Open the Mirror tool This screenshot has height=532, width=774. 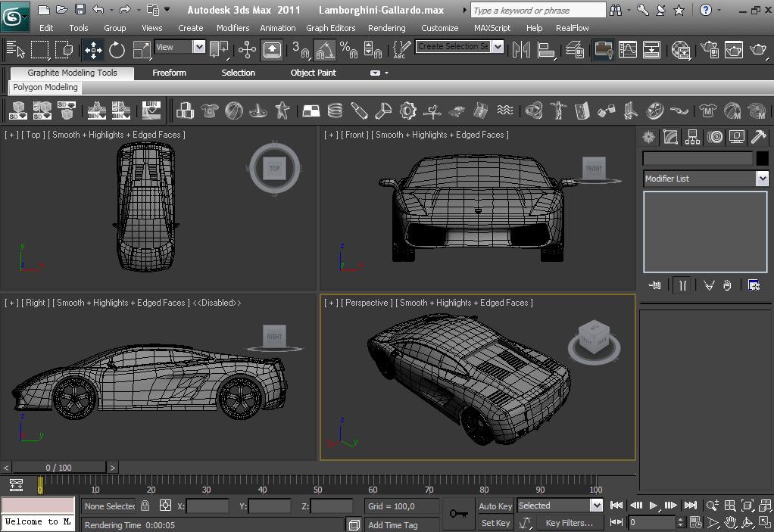[521, 50]
